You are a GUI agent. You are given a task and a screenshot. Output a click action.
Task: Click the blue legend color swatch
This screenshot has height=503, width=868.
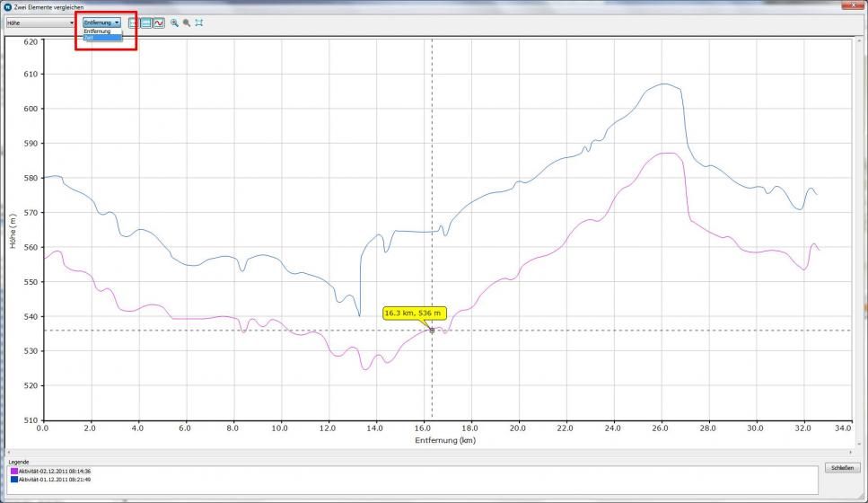click(14, 479)
